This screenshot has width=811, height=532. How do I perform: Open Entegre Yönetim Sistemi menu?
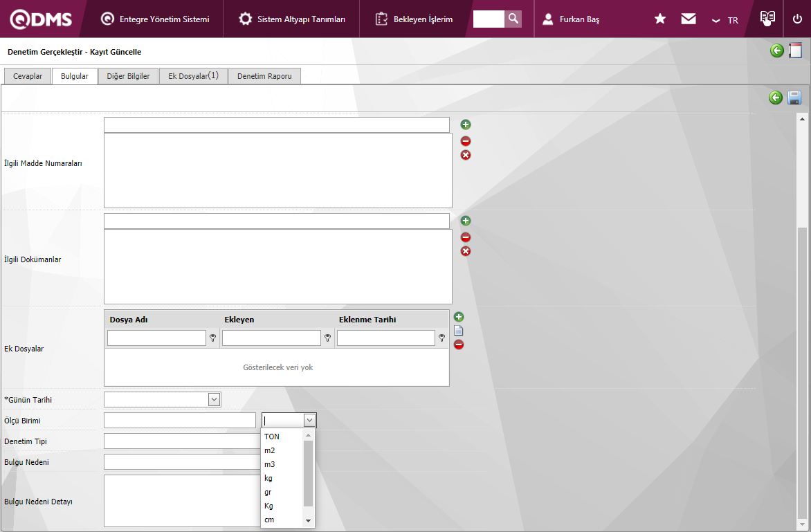click(155, 19)
